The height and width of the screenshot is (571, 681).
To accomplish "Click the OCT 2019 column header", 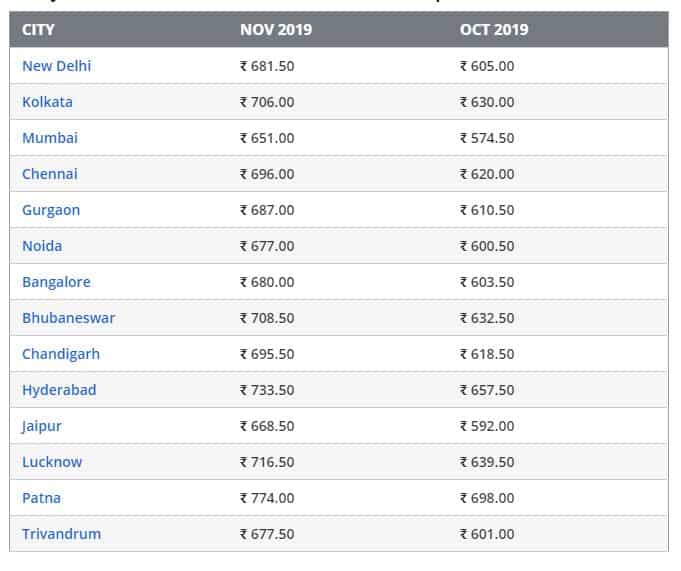I will click(x=494, y=30).
